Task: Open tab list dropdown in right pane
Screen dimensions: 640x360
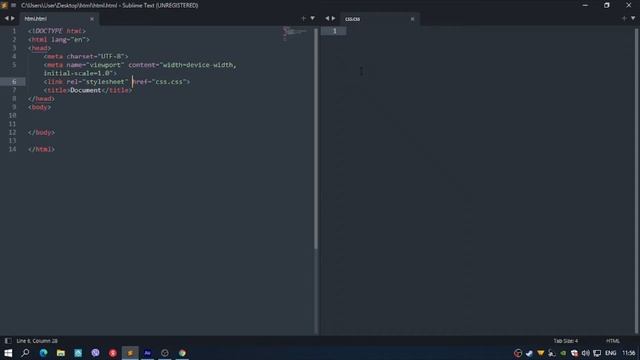Action: point(633,18)
